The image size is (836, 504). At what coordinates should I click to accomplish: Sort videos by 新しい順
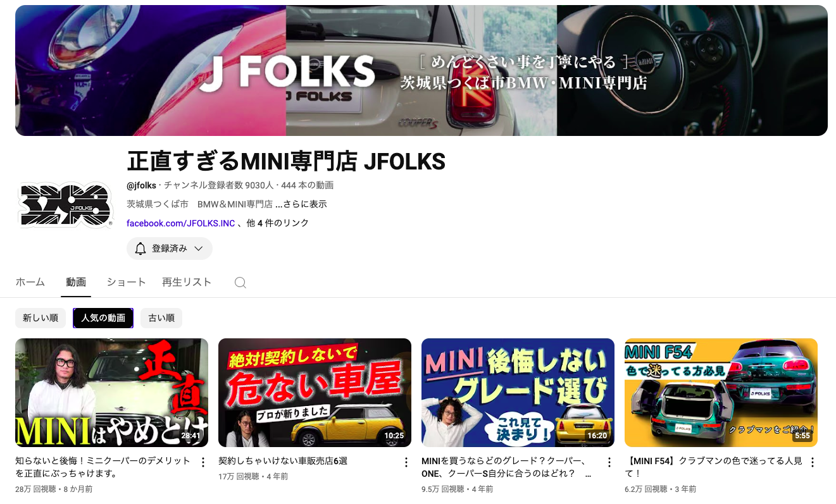pyautogui.click(x=41, y=318)
